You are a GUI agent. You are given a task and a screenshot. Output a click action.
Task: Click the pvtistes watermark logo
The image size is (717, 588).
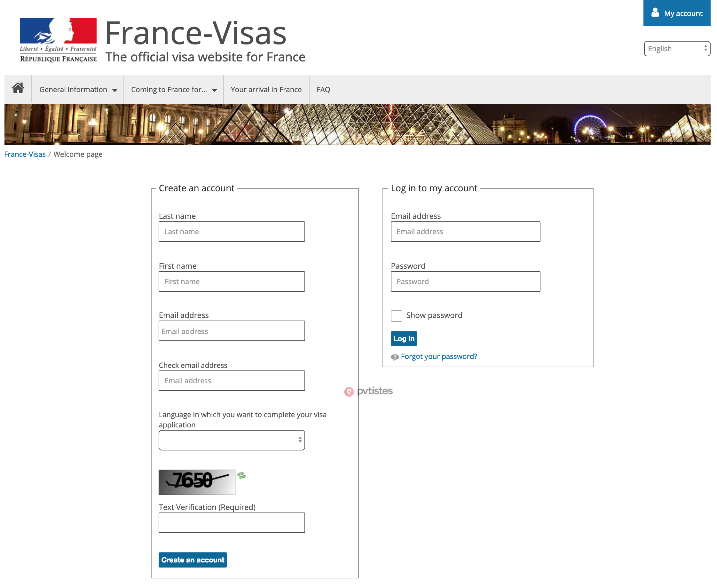pyautogui.click(x=368, y=391)
